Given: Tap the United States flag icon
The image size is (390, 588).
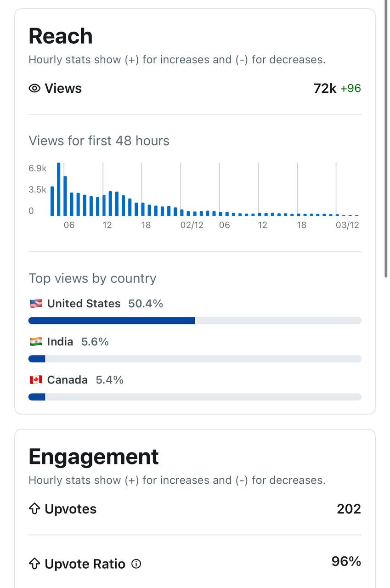Looking at the screenshot, I should (36, 304).
